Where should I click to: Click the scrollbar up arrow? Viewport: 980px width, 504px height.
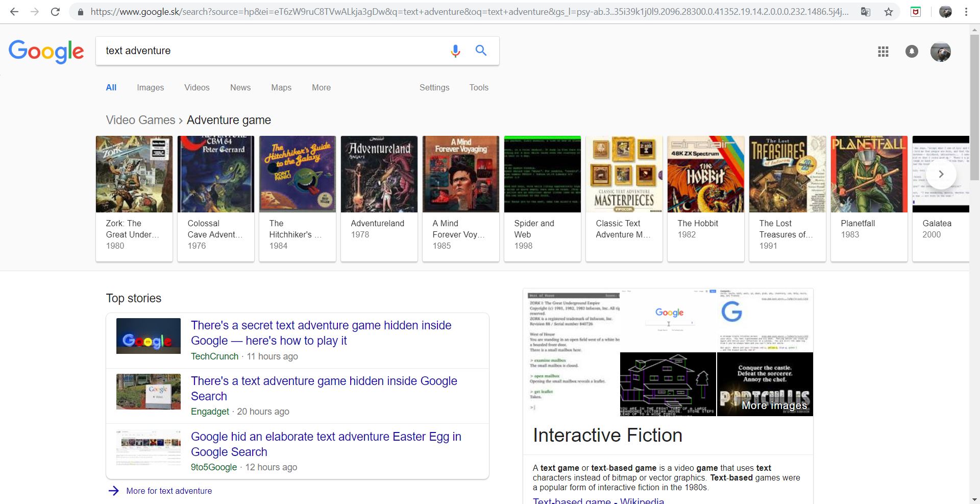[x=974, y=30]
